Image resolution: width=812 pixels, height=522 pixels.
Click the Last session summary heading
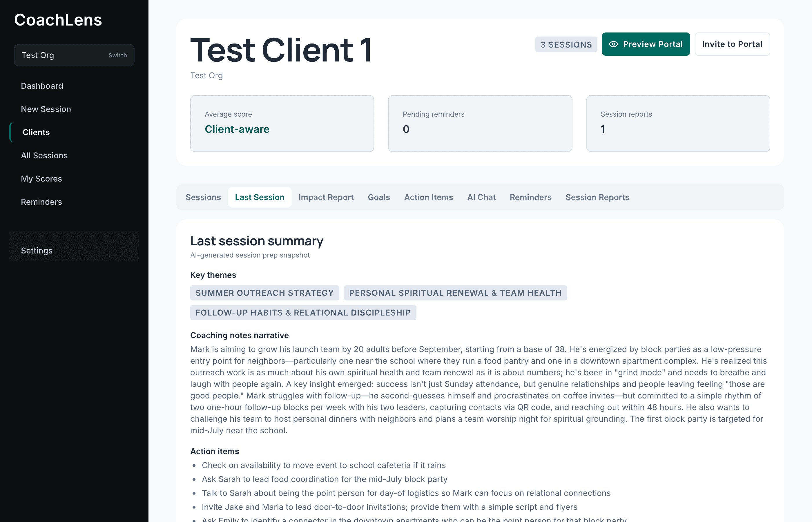[257, 241]
